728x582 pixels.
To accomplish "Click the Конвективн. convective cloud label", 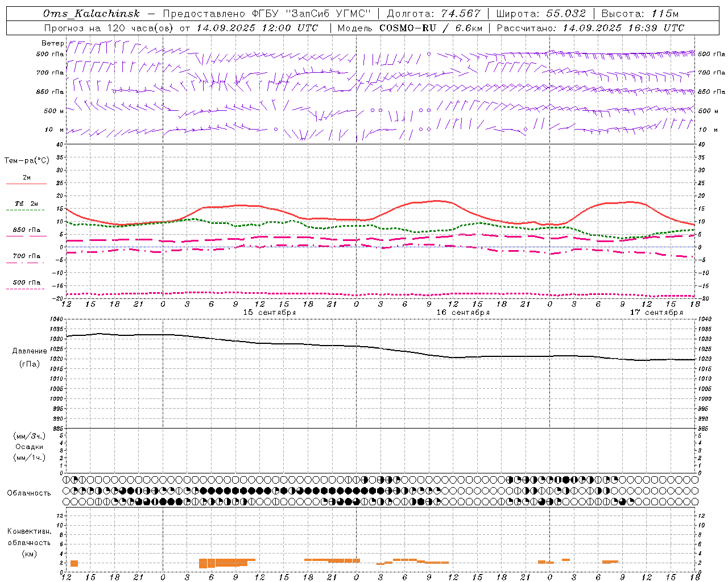I will [x=29, y=531].
